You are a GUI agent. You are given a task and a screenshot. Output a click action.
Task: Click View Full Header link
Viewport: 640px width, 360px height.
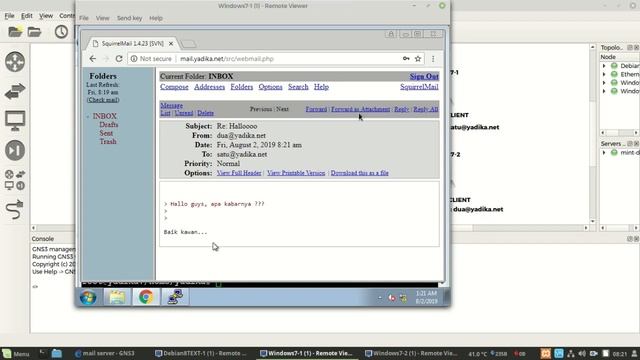(239, 173)
